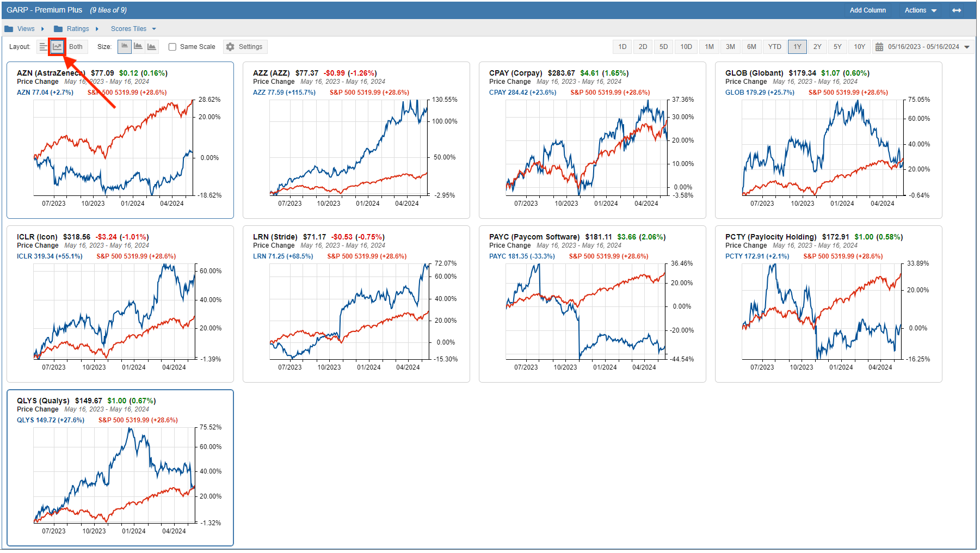Image resolution: width=980 pixels, height=553 pixels.
Task: Open the Settings gear
Action: click(244, 47)
